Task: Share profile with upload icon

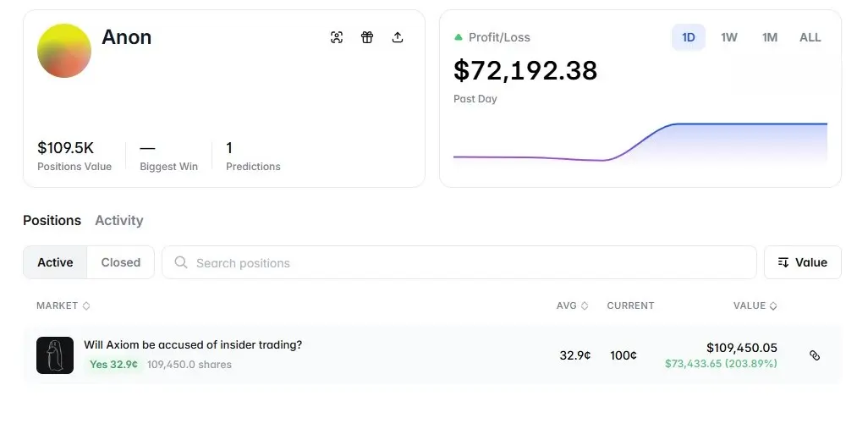Action: 398,37
